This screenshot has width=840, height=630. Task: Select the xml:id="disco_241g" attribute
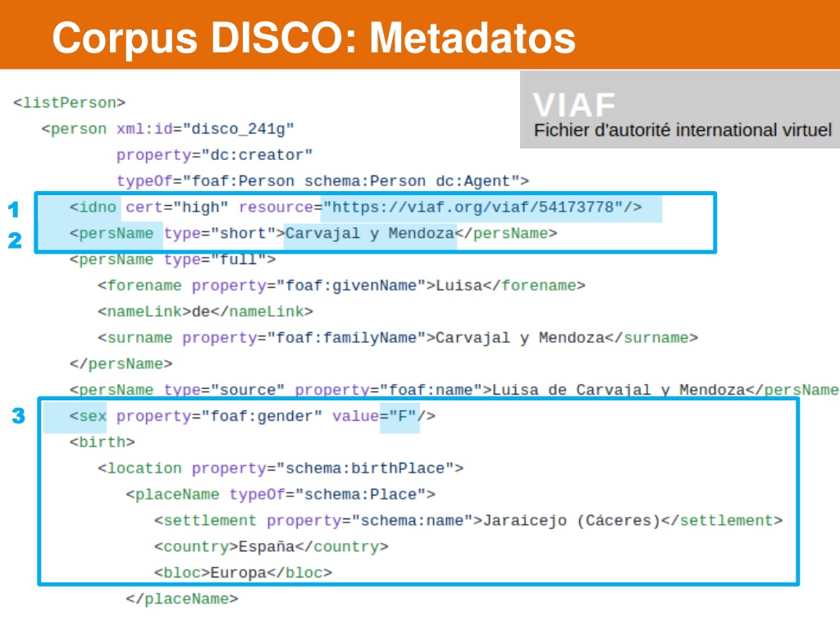[x=205, y=129]
